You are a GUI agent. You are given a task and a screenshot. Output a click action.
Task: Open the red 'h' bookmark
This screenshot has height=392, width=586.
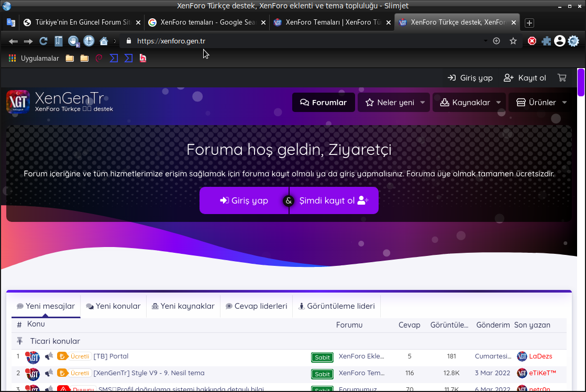click(143, 58)
